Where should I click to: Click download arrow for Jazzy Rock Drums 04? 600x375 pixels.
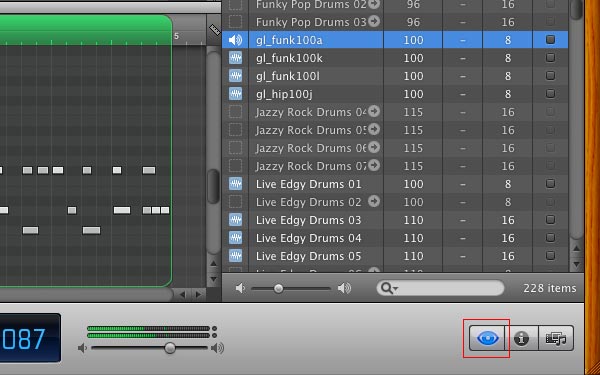click(374, 111)
